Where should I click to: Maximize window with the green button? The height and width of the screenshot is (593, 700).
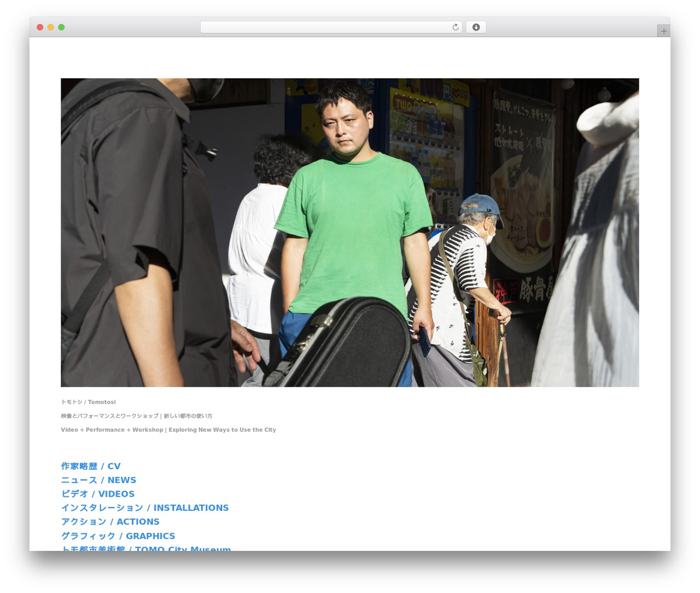tap(61, 27)
